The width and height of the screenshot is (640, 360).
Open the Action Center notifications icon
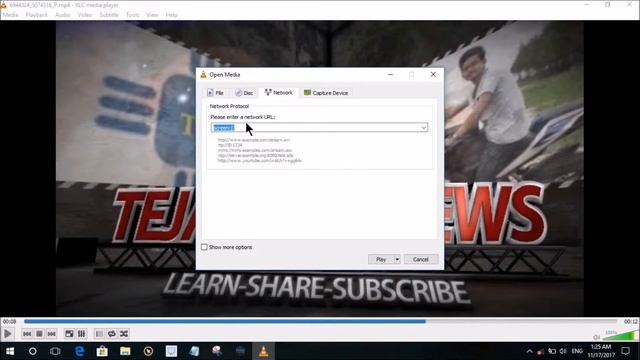click(626, 351)
